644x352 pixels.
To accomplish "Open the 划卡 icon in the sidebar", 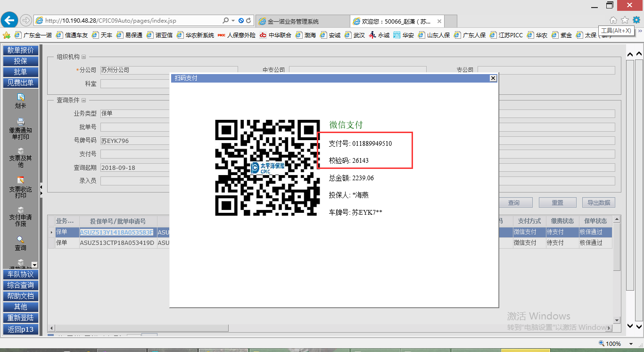I will [x=20, y=101].
